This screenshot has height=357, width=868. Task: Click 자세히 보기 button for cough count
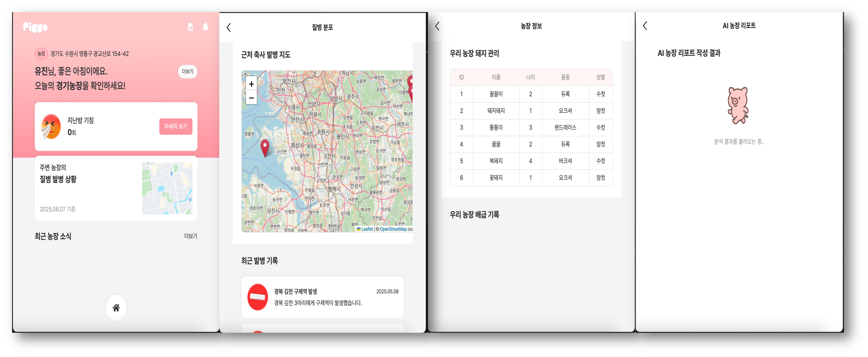coord(176,126)
